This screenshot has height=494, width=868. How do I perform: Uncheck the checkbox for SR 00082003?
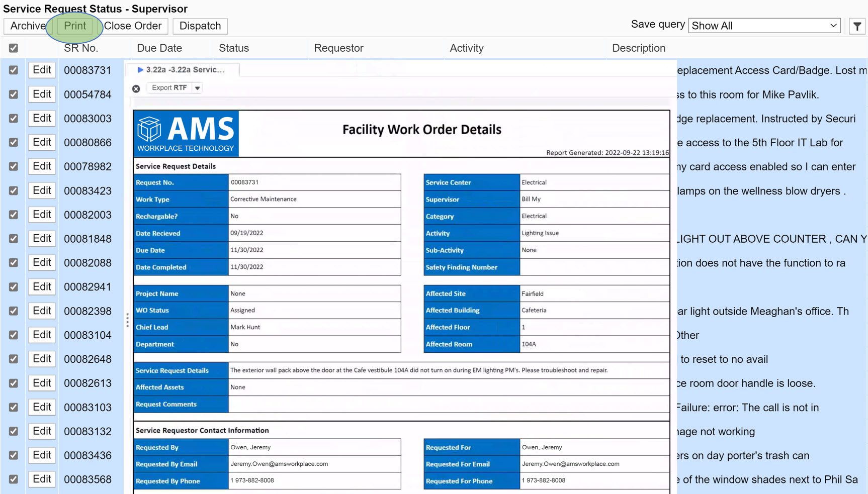14,215
